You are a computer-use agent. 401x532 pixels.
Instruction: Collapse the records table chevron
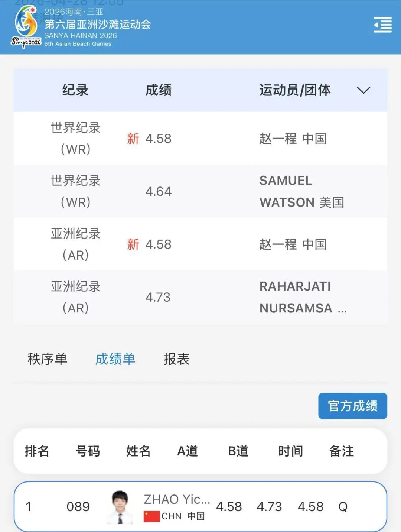363,90
